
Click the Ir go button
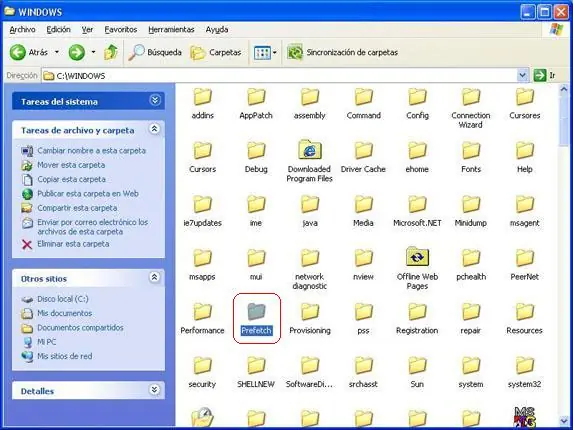[544, 75]
